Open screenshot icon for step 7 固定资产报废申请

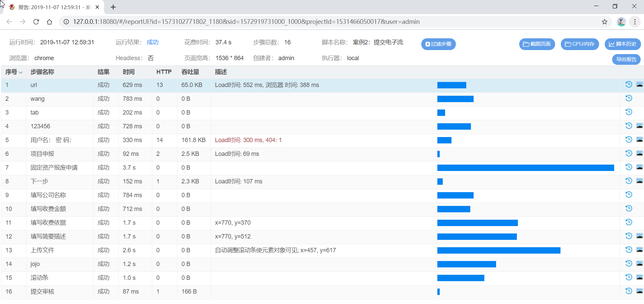pos(639,167)
